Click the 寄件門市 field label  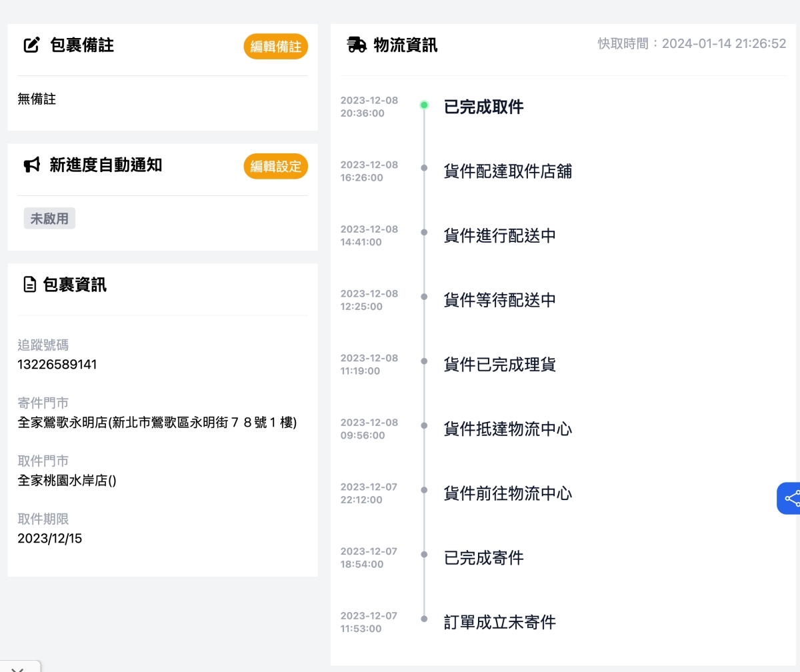[x=43, y=403]
